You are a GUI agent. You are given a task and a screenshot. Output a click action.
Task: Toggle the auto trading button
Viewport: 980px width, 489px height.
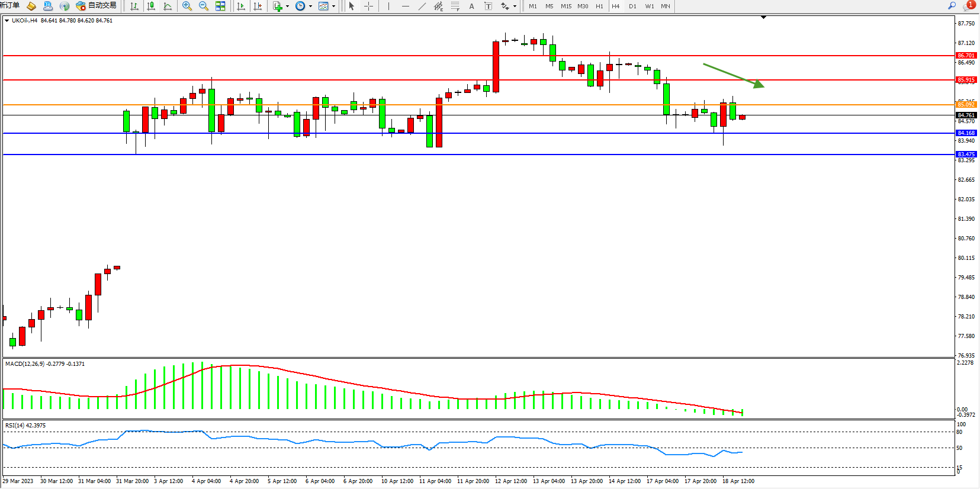(97, 6)
